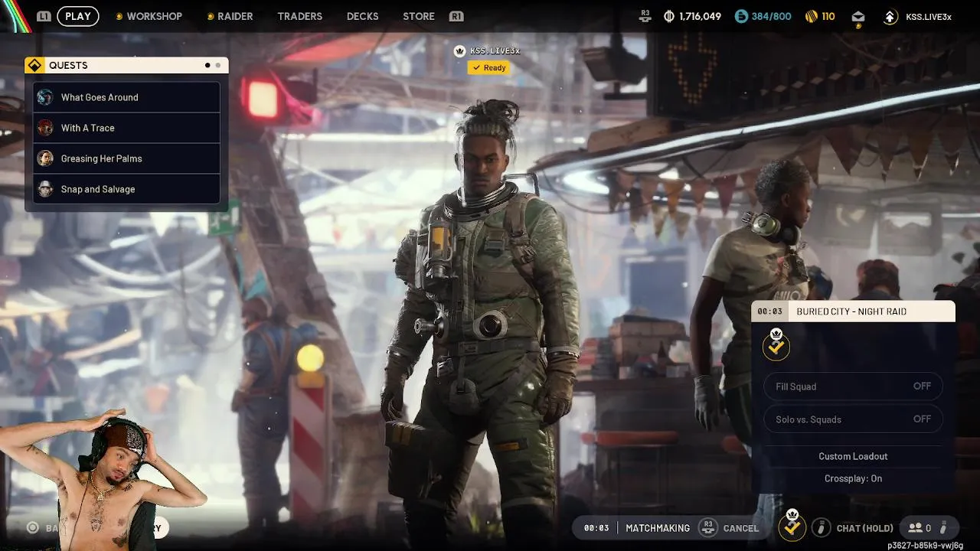Toggle the Fill Squad option
This screenshot has height=551, width=980.
[x=853, y=386]
